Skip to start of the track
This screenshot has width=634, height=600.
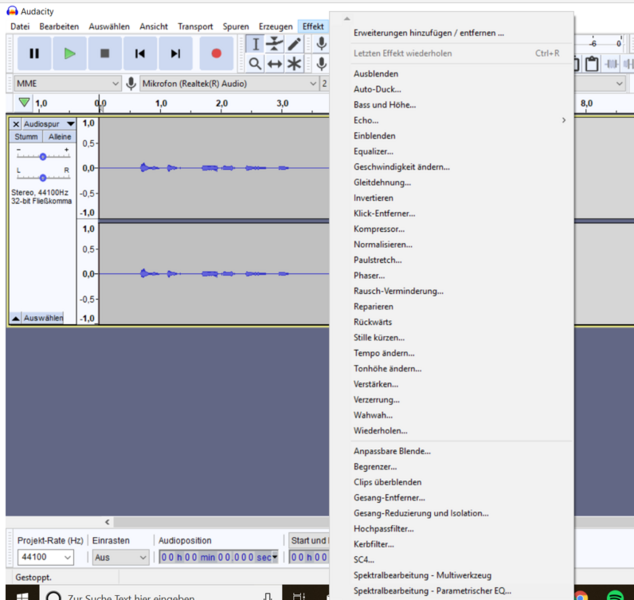pos(140,53)
